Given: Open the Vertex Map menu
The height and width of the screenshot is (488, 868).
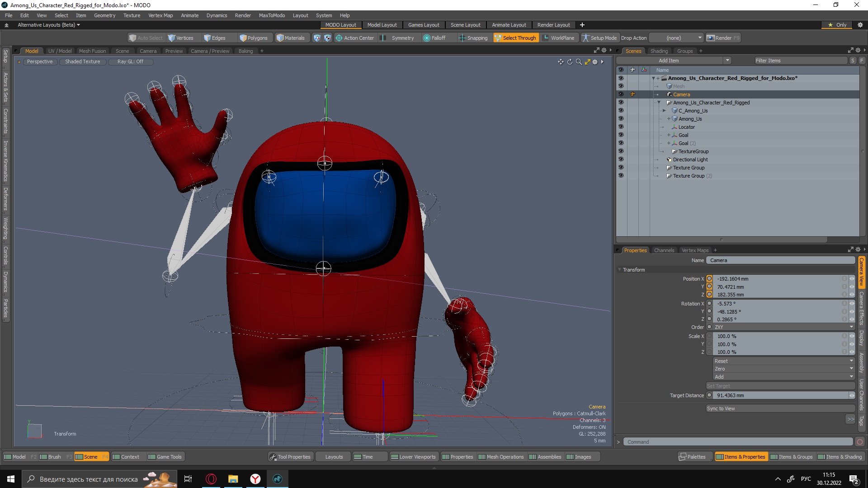Looking at the screenshot, I should pos(160,15).
